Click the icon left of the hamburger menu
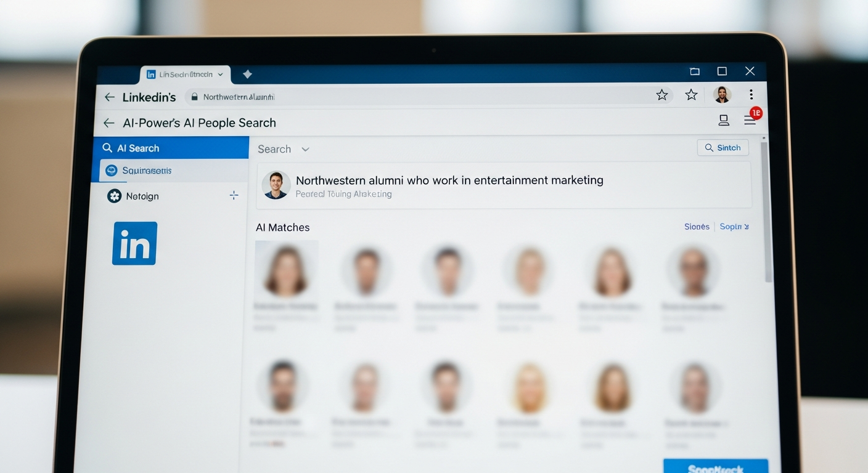The width and height of the screenshot is (868, 473). pyautogui.click(x=724, y=121)
